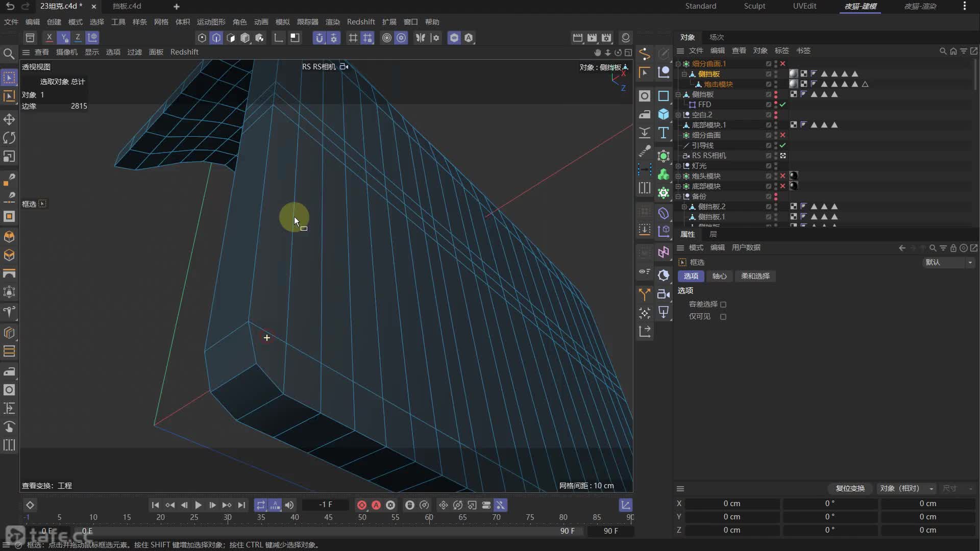
Task: Select the text spline T icon
Action: click(664, 133)
